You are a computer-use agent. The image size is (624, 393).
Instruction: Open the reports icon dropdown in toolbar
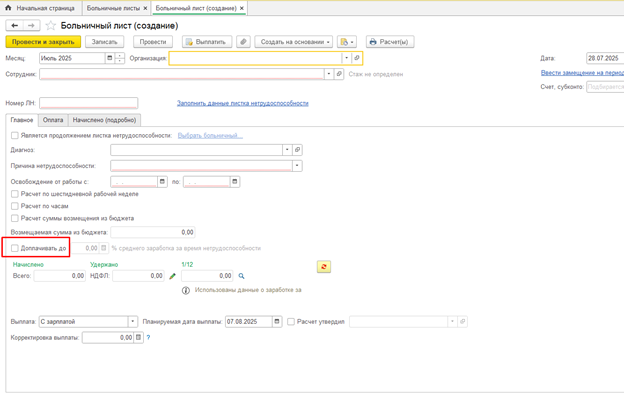click(347, 42)
